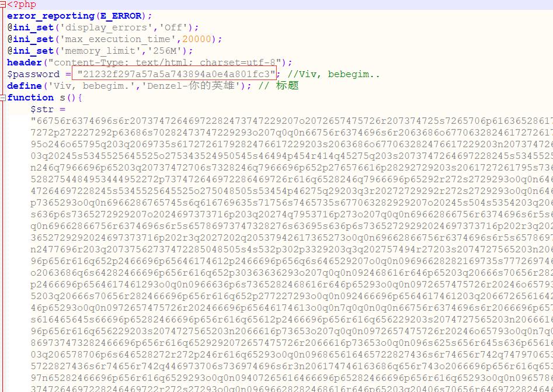
Task: Click the hex line starting o2063686q6s64
Action: (x=291, y=272)
